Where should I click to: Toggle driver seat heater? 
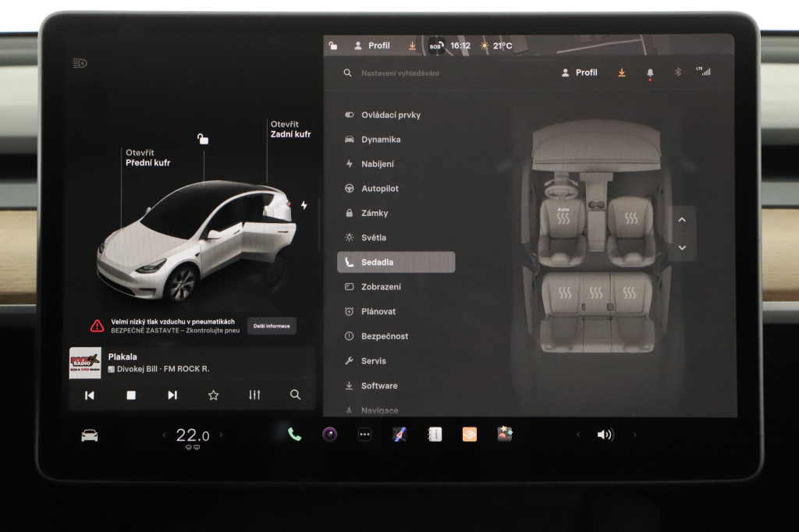563,217
